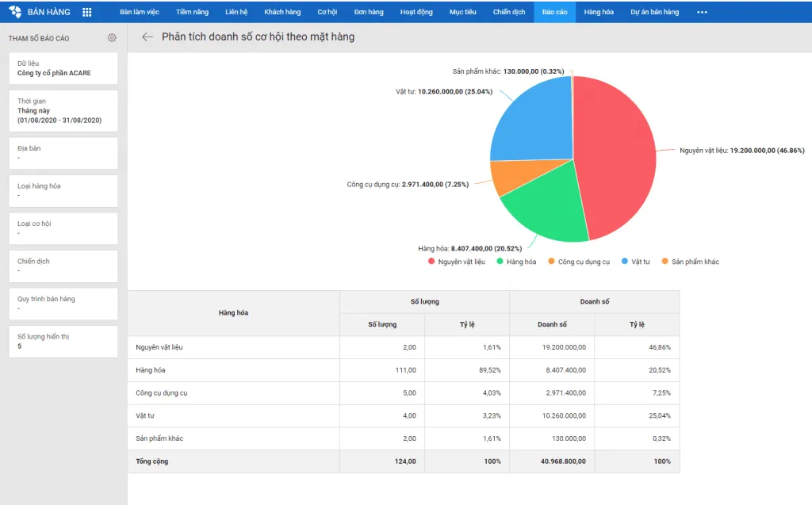
Task: Open the 'Chiến dịch' campaign filter
Action: (x=63, y=264)
